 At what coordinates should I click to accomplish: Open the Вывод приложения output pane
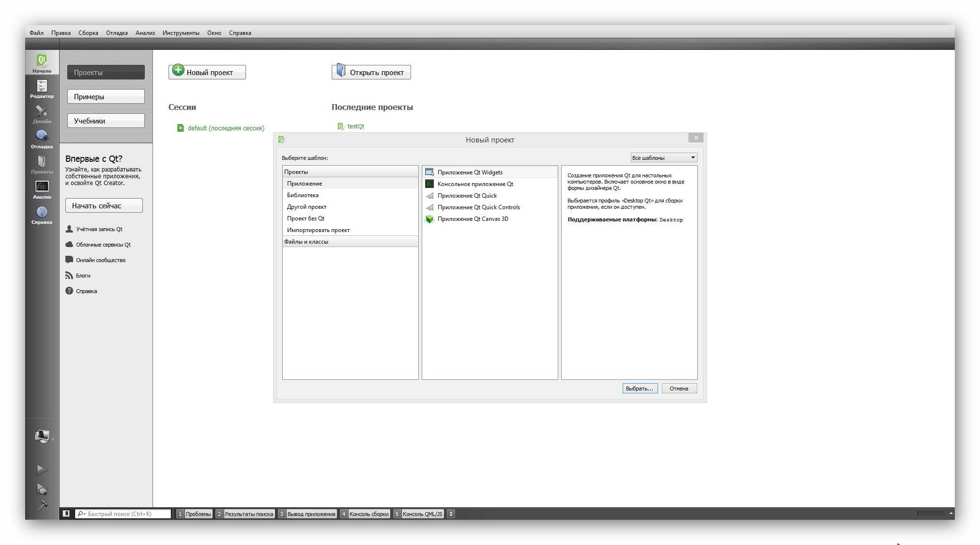pos(307,514)
